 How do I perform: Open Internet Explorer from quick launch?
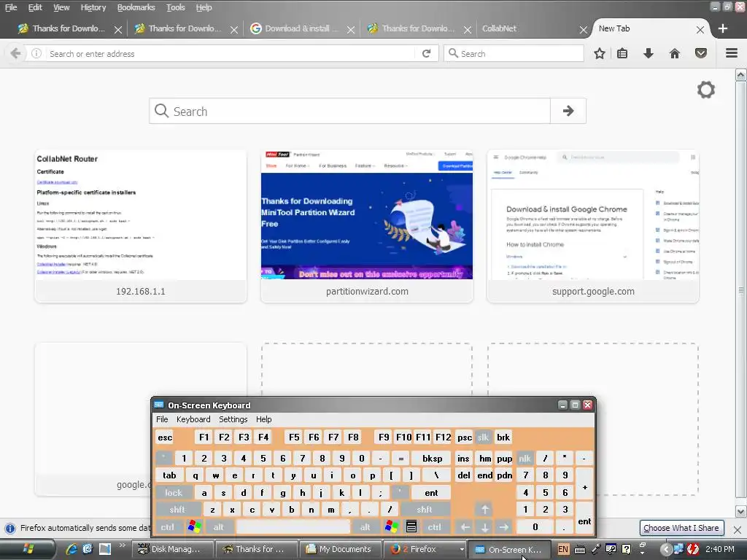pyautogui.click(x=71, y=549)
